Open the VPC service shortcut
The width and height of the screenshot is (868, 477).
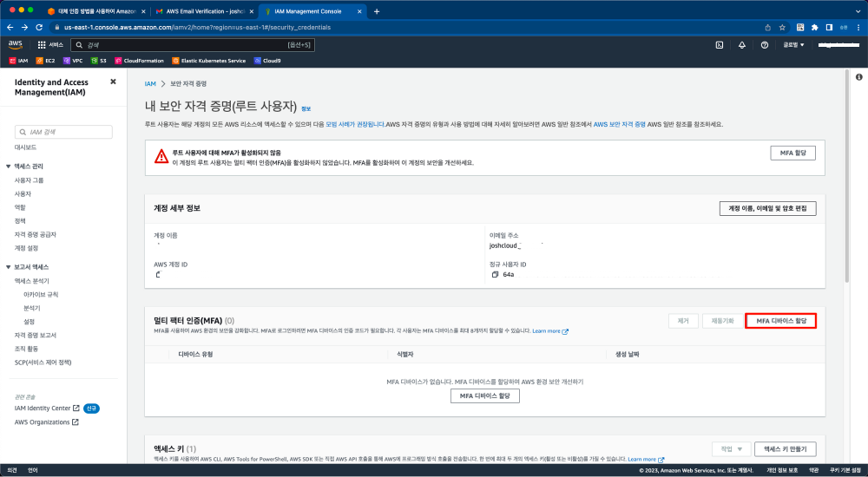pyautogui.click(x=73, y=61)
